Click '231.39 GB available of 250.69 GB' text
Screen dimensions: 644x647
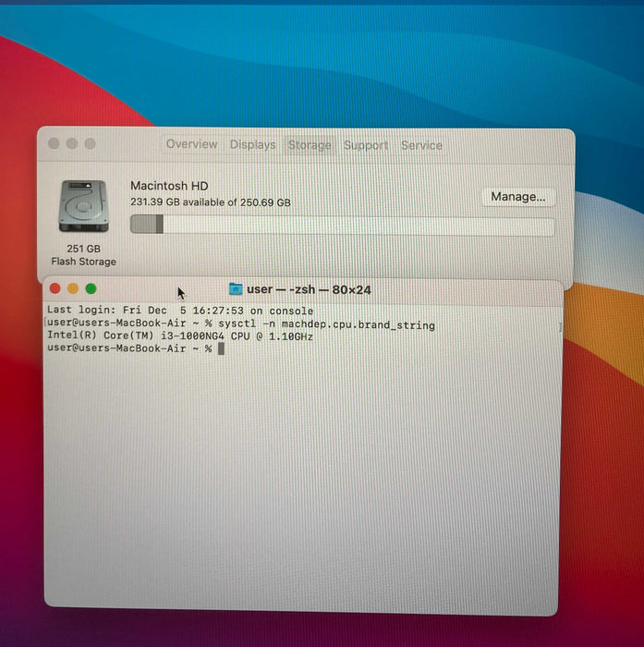211,202
